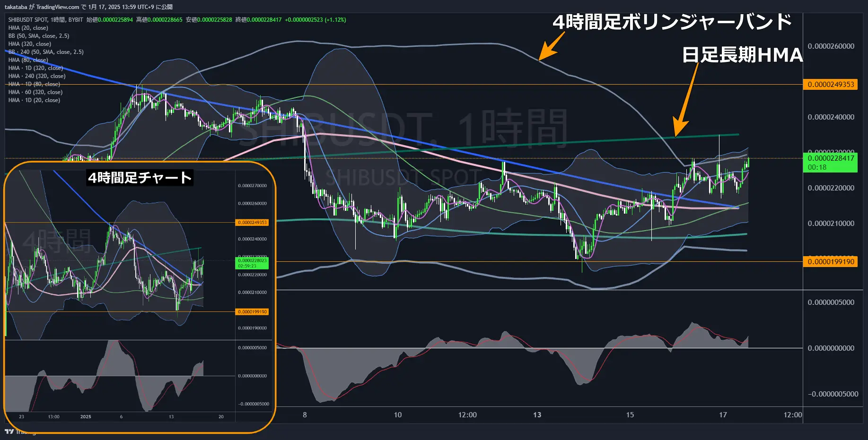
Task: Select the HMA (80, close) indicator row
Action: click(28, 60)
